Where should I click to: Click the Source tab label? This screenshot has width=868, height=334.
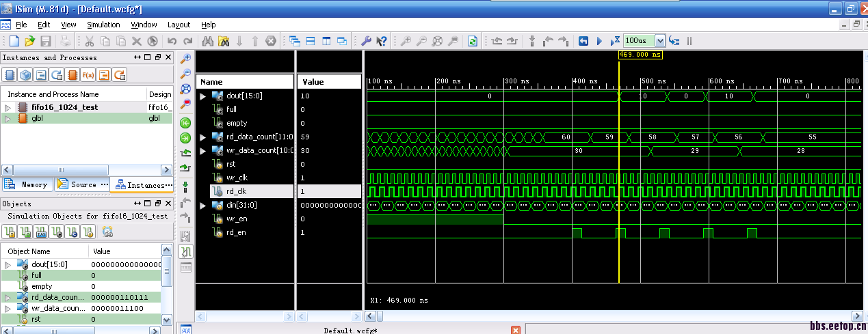click(83, 184)
